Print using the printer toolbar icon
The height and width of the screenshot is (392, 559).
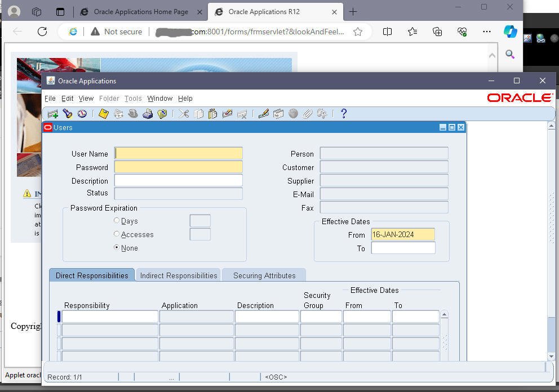[148, 114]
